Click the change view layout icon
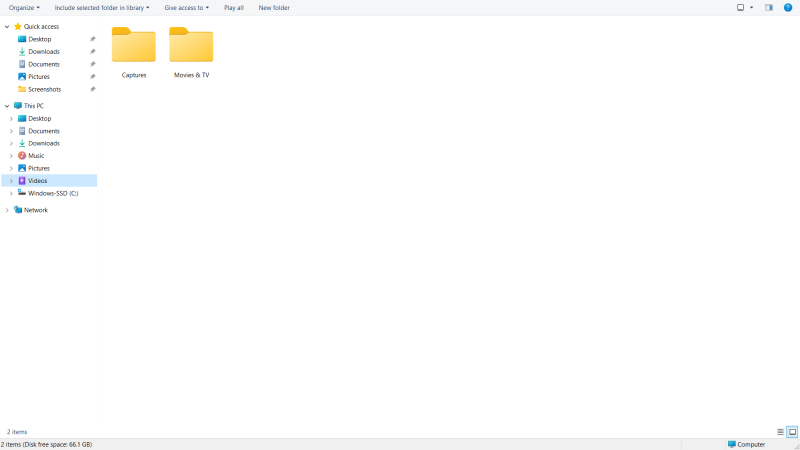The image size is (800, 450). (x=740, y=8)
